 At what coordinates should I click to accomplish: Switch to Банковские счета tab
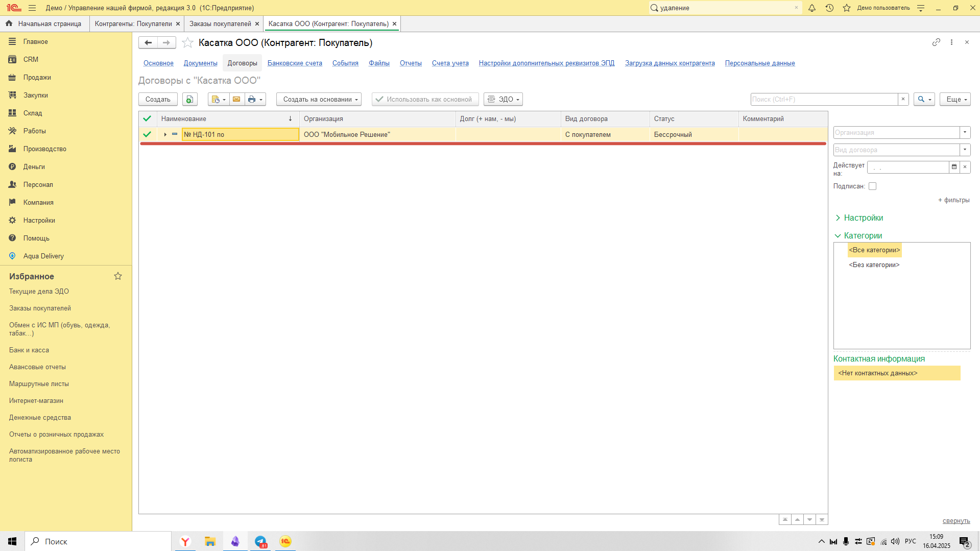(x=295, y=63)
